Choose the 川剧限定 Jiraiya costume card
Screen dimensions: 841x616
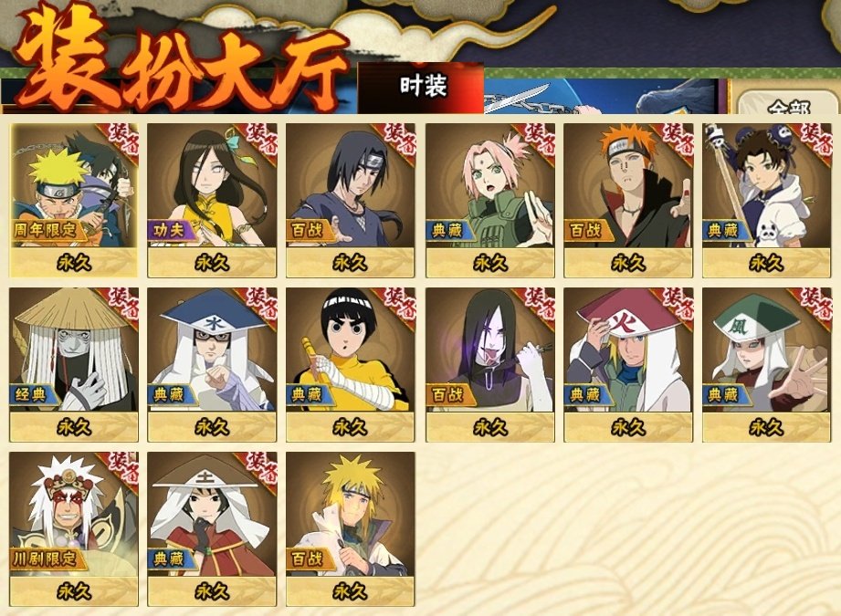pyautogui.click(x=74, y=529)
